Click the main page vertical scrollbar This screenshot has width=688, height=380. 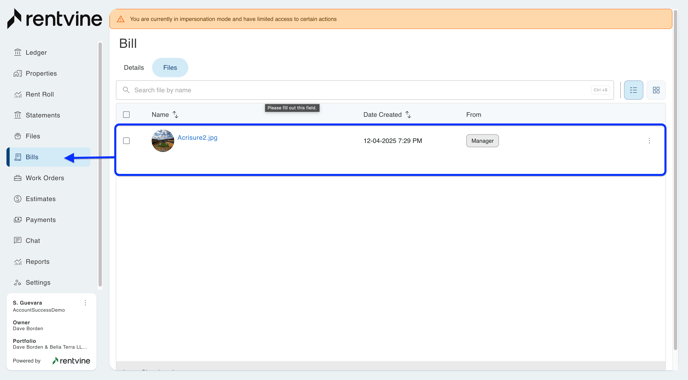pos(676,180)
